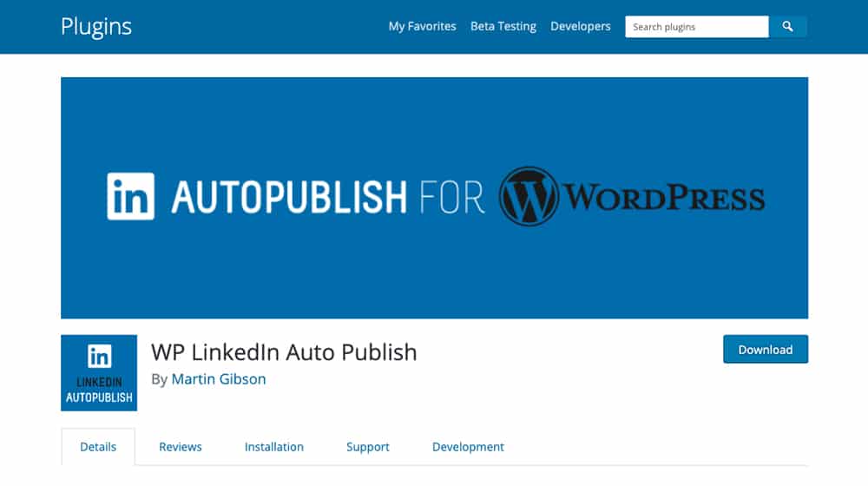The width and height of the screenshot is (868, 486).
Task: Click the Plugins site heading
Action: (x=96, y=27)
